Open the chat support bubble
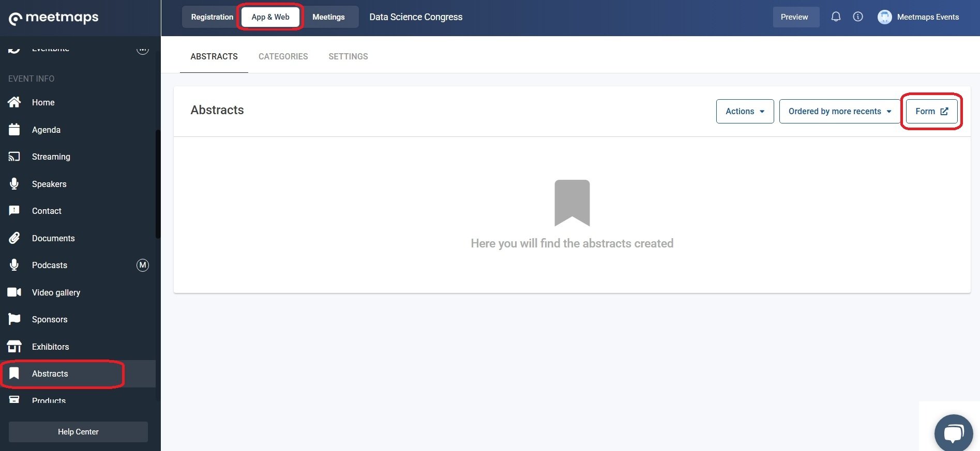Viewport: 980px width, 451px height. click(954, 433)
